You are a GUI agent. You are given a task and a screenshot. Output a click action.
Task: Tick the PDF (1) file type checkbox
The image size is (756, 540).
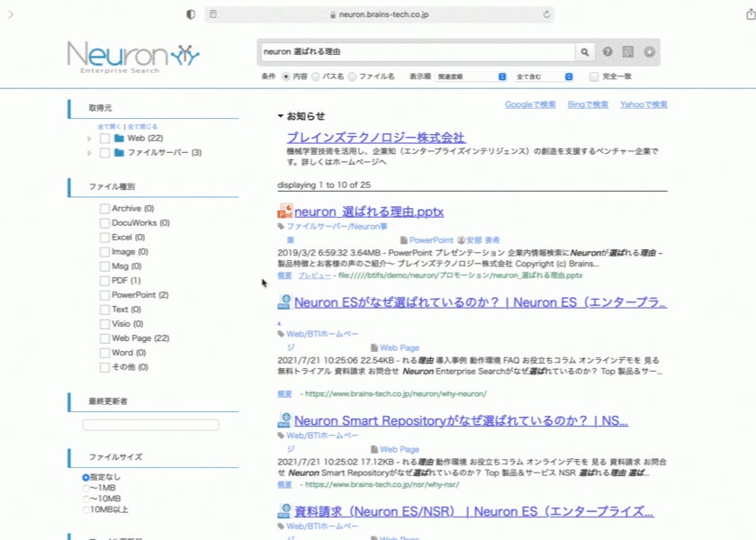[104, 281]
